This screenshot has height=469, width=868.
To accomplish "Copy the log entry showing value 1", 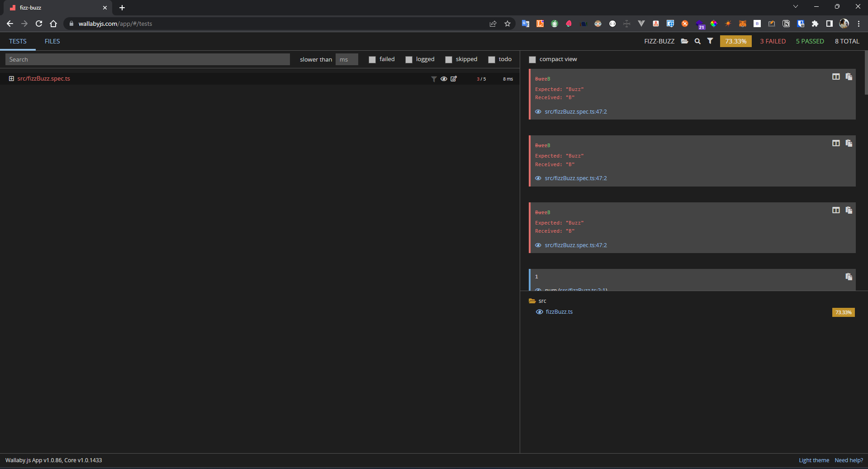I will pos(849,277).
